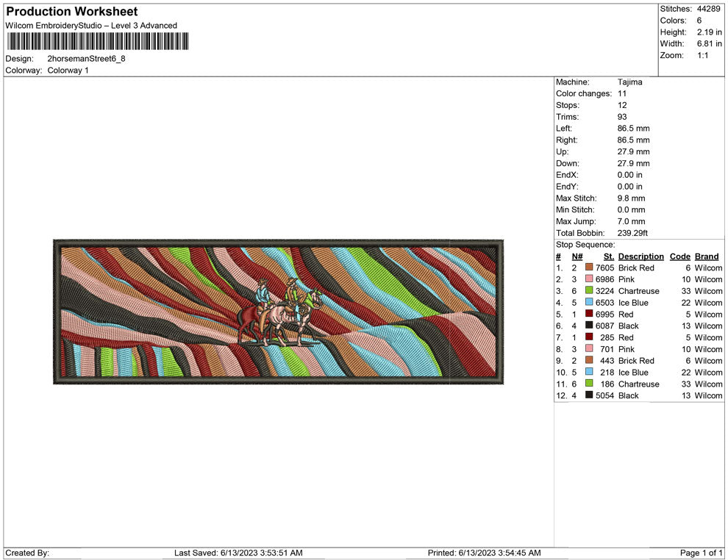Click the Max Jump value 7.0 mm
The height and width of the screenshot is (560, 728).
tap(632, 221)
